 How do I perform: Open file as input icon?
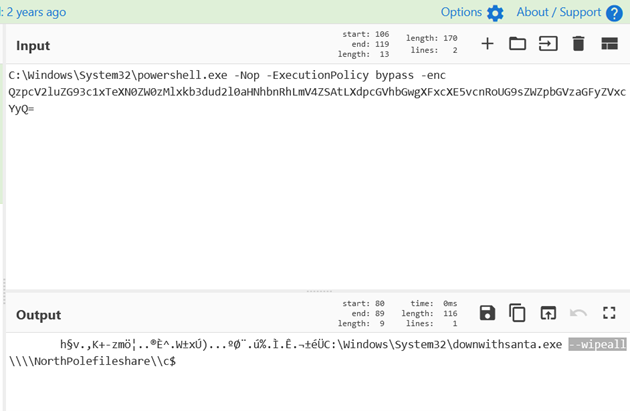pyautogui.click(x=548, y=44)
